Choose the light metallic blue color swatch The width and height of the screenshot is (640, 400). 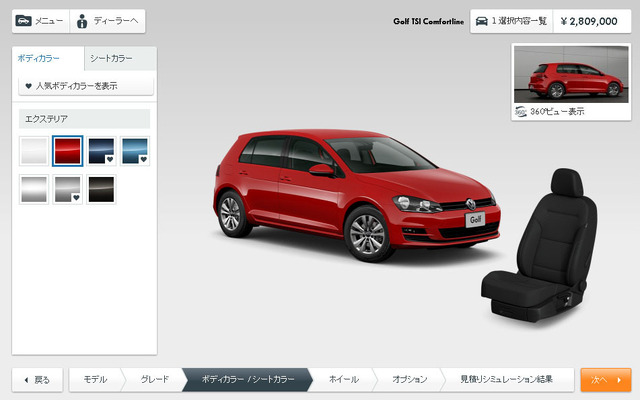[x=135, y=151]
